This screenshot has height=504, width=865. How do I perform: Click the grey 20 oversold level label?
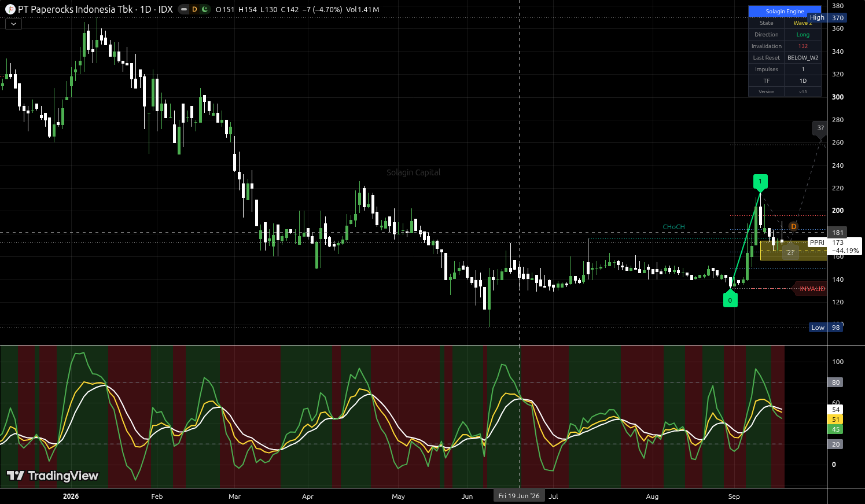pos(835,444)
